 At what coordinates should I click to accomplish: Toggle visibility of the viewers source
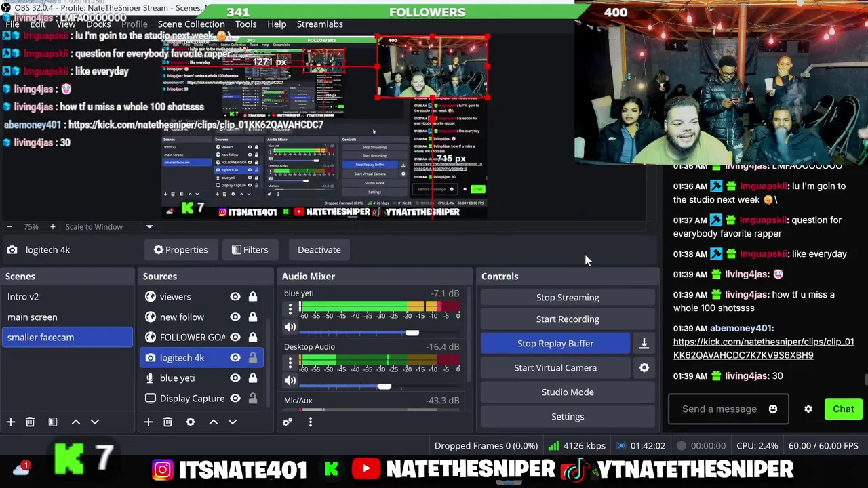coord(235,297)
